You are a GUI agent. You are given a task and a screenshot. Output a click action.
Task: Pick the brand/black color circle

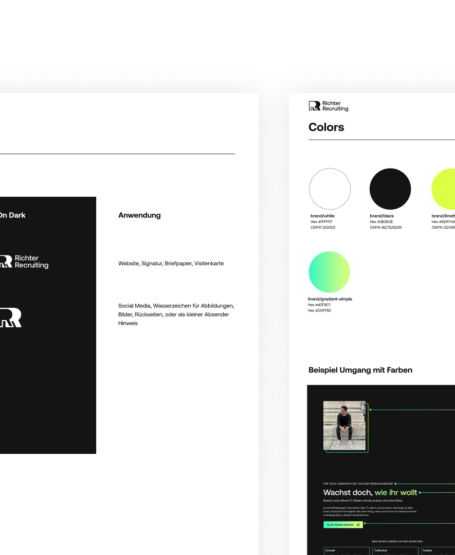pos(390,189)
